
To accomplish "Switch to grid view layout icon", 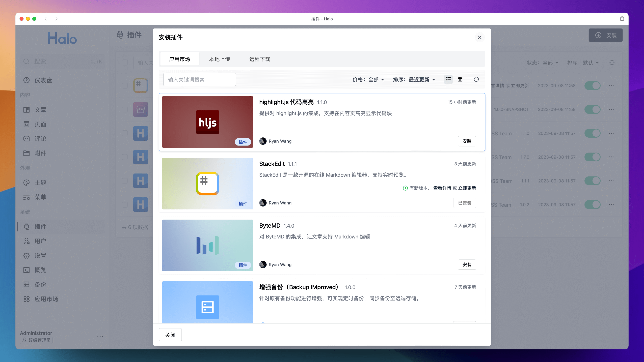I will (x=460, y=79).
